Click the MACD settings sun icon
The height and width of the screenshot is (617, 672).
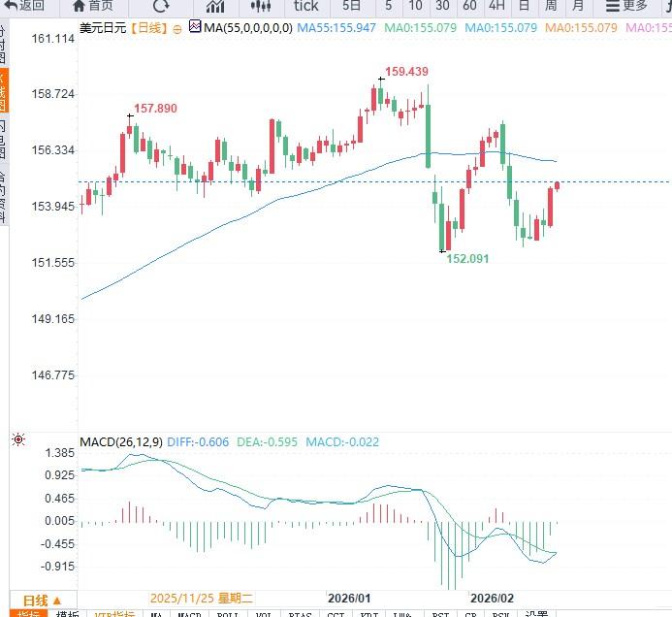point(17,440)
